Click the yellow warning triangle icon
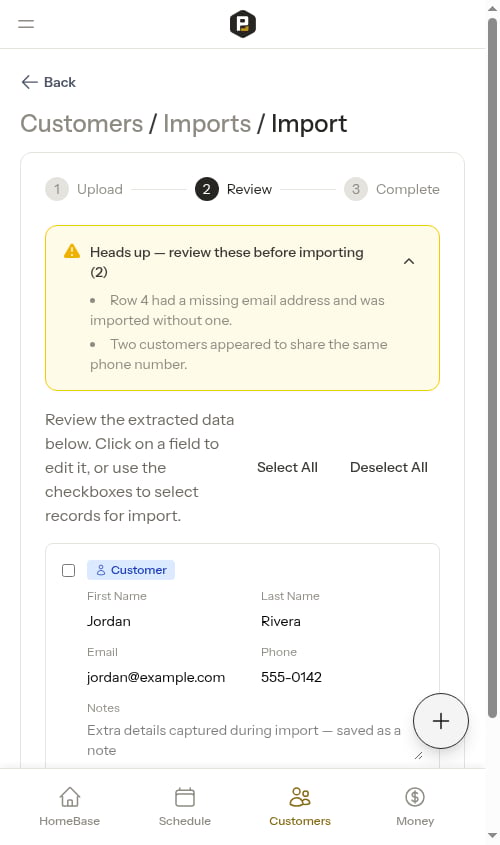Image resolution: width=500 pixels, height=845 pixels. point(72,251)
